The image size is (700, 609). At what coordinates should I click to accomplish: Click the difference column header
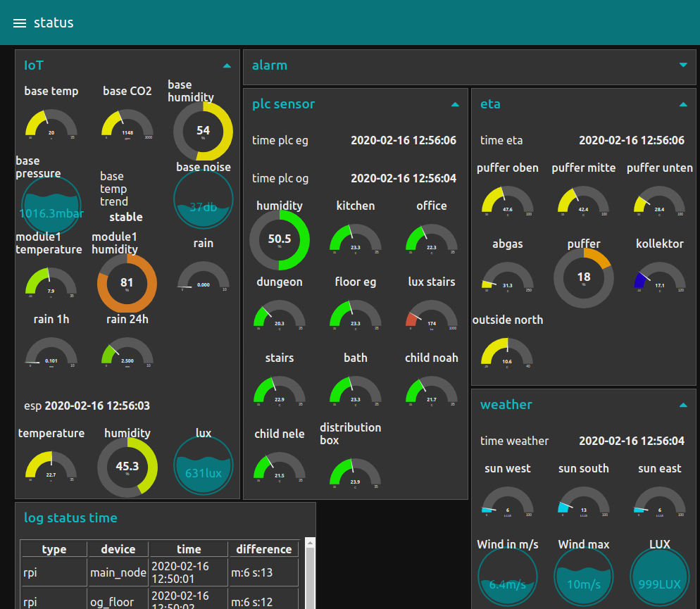click(x=264, y=549)
